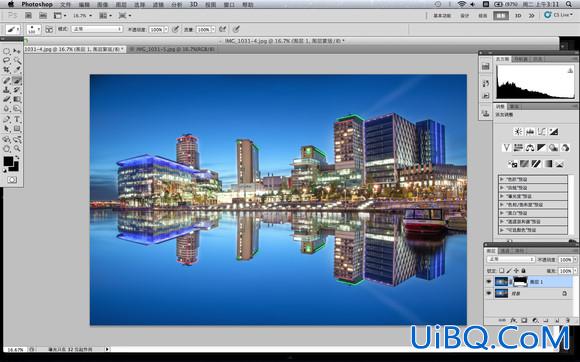The image size is (580, 362).
Task: Add a Curves adjustment from Adjustments panel
Action: pyautogui.click(x=542, y=132)
